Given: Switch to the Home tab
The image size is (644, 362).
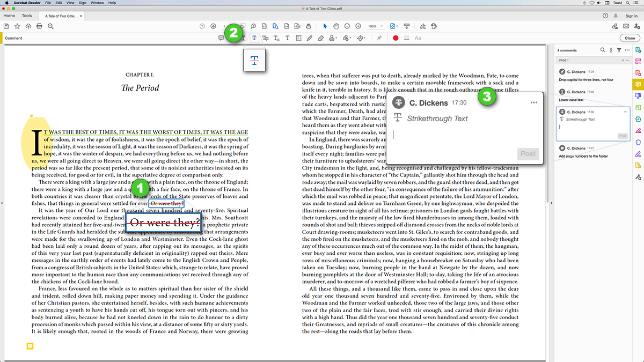Looking at the screenshot, I should click(9, 16).
